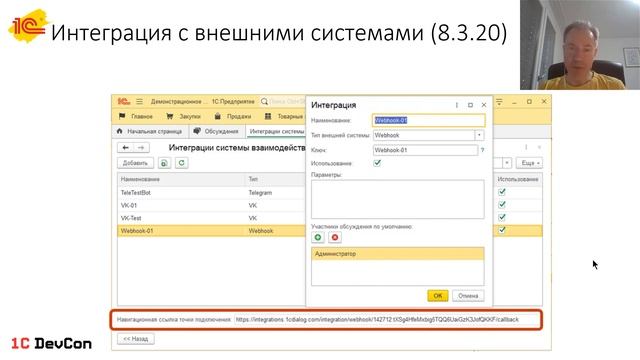
Task: Toggle Использование checkbox for VK-01 row
Action: (502, 204)
